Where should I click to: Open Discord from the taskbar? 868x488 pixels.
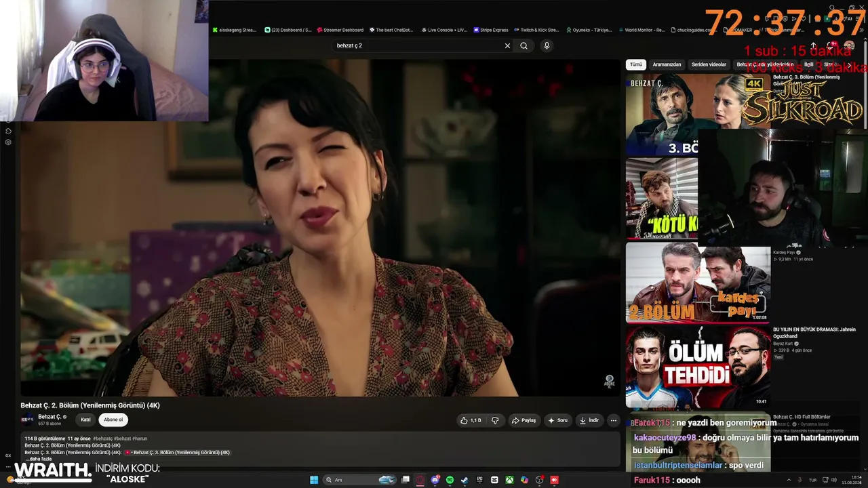[435, 480]
